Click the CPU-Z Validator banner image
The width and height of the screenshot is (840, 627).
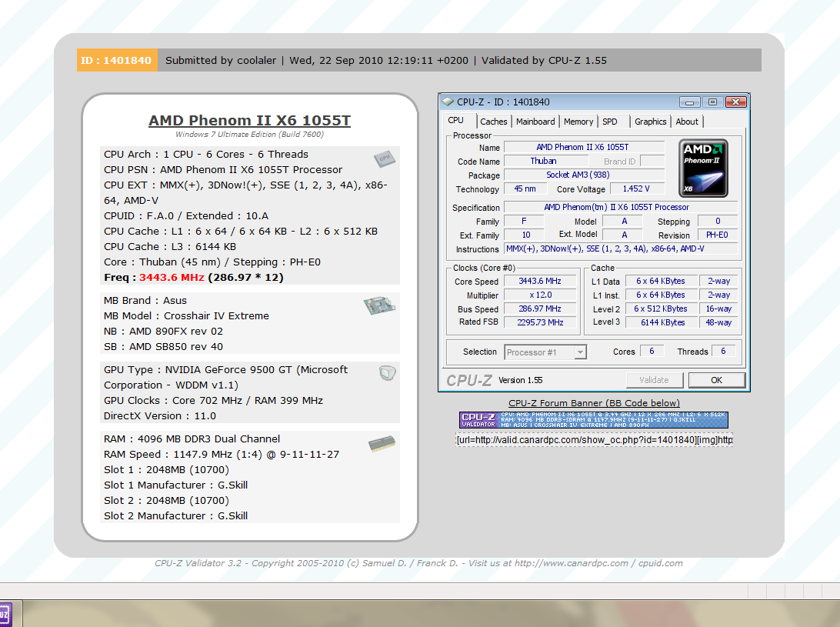pyautogui.click(x=594, y=419)
